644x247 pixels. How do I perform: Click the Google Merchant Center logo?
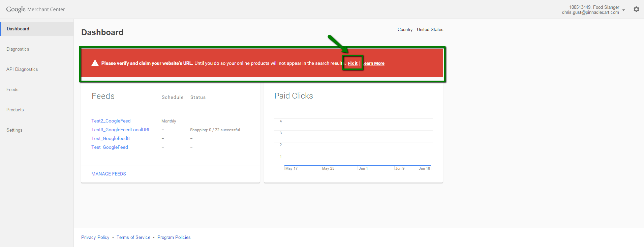(35, 9)
